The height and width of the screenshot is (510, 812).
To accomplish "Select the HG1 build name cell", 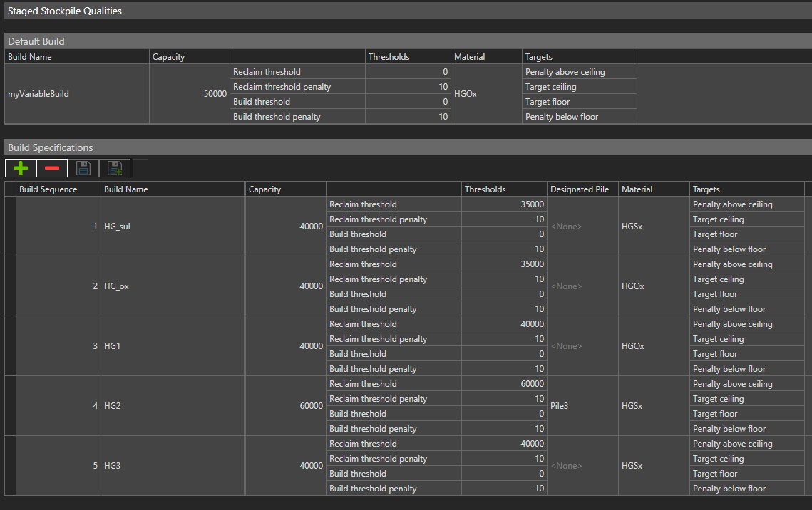I will 172,346.
